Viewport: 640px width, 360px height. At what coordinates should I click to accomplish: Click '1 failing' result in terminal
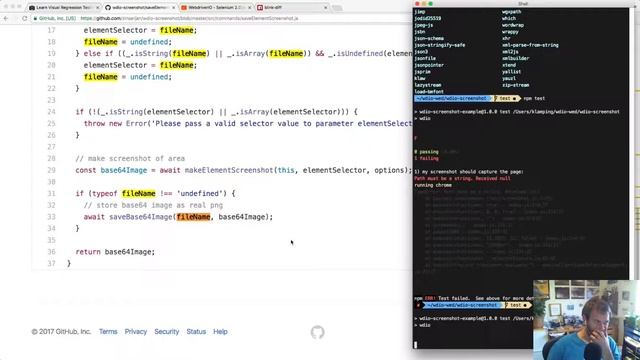pyautogui.click(x=426, y=158)
